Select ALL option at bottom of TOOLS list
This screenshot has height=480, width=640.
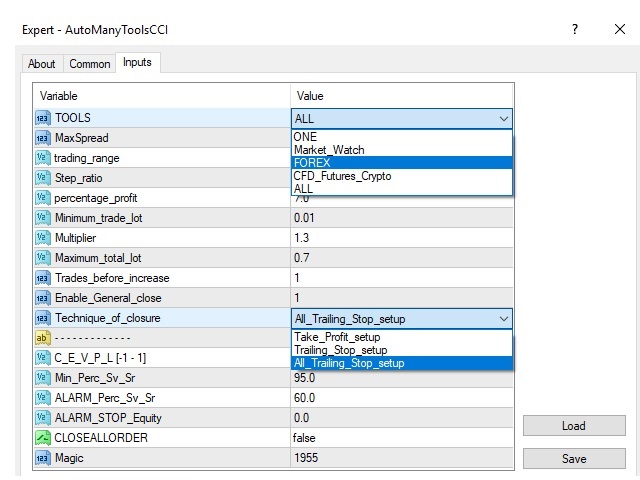pos(402,189)
